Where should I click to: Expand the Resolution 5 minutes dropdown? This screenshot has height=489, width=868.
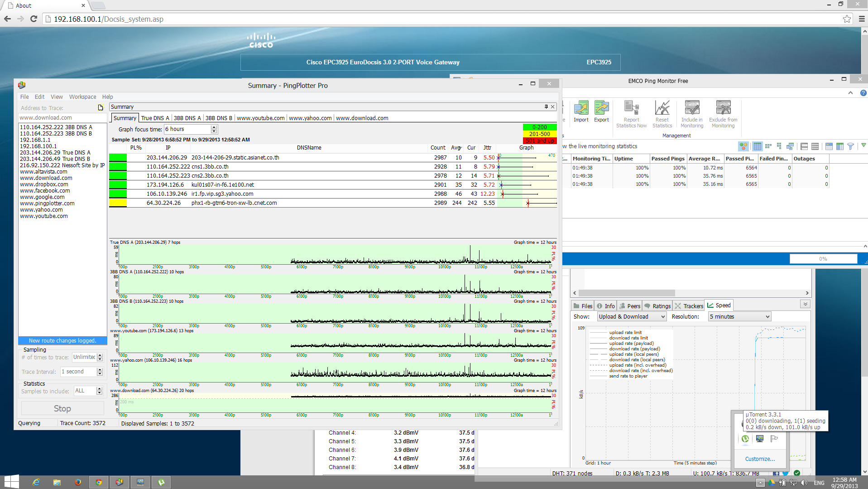[x=739, y=317]
